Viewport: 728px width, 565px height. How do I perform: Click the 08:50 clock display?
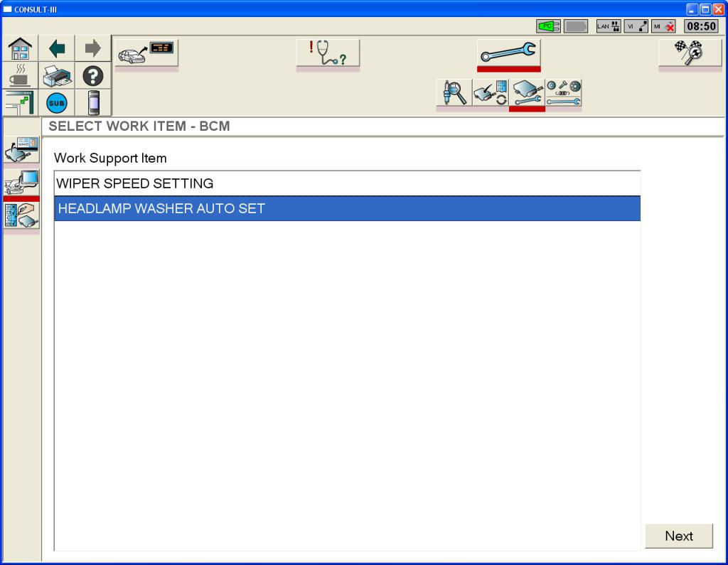700,26
